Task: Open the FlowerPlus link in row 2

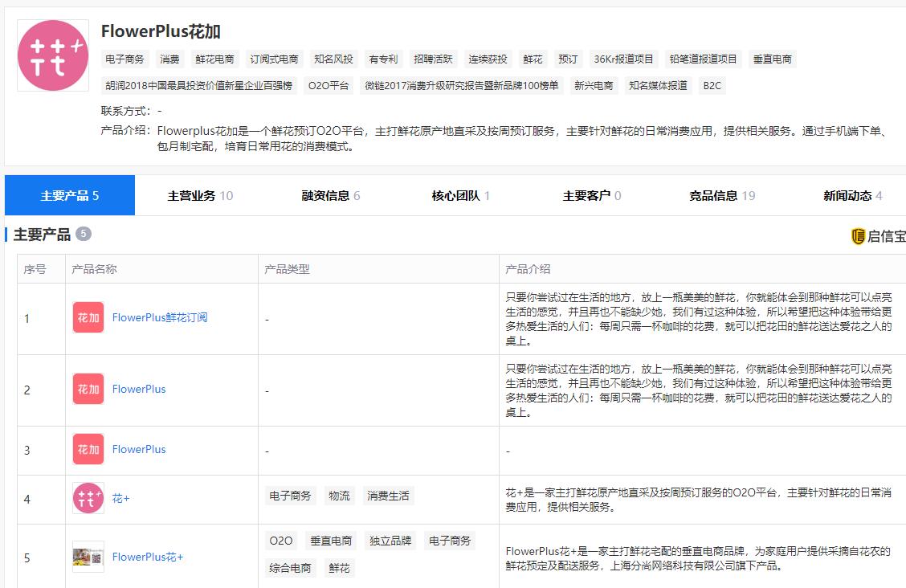Action: click(x=139, y=390)
